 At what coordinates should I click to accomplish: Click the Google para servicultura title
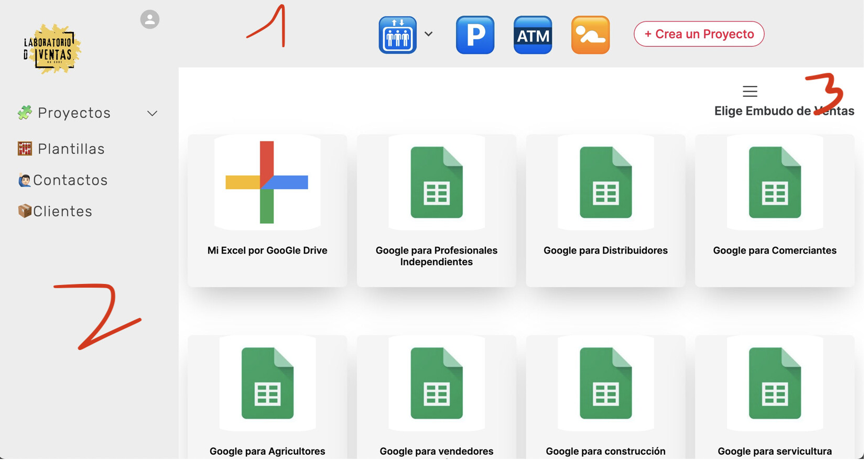(775, 451)
